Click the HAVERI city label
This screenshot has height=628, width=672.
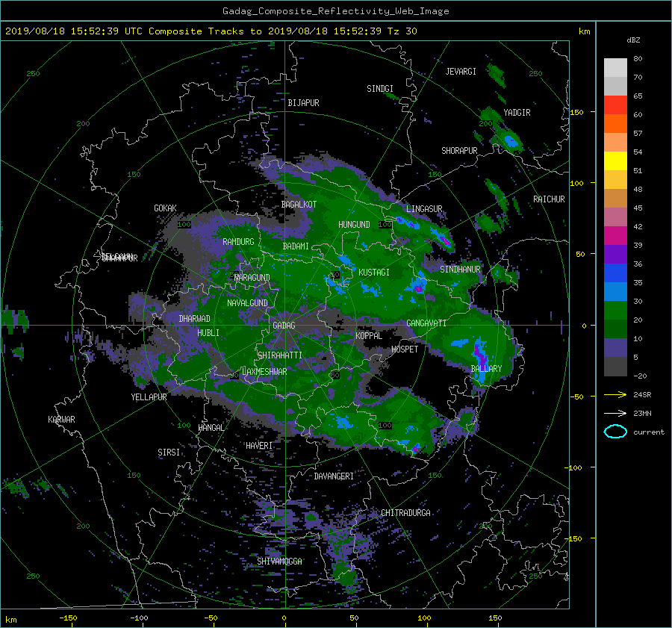click(259, 446)
